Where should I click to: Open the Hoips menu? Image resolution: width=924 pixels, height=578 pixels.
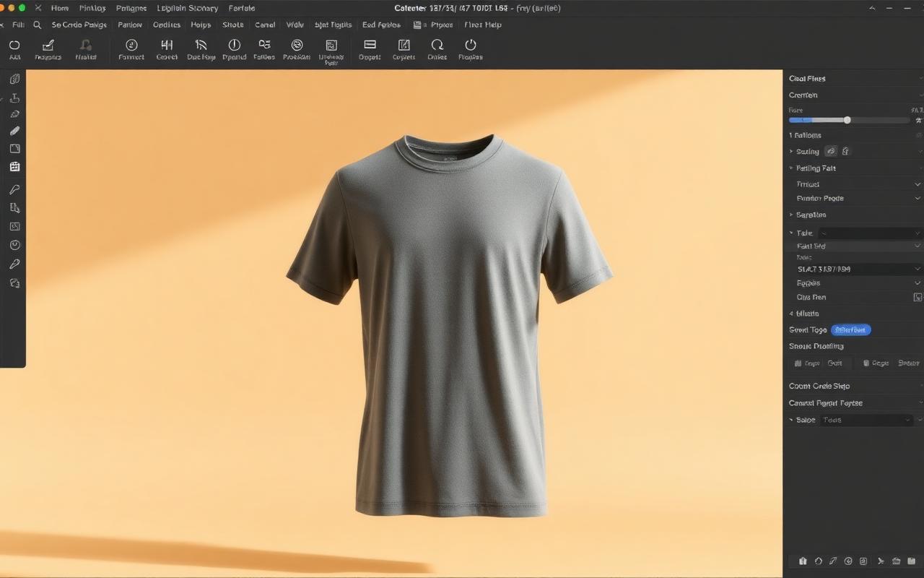[201, 25]
